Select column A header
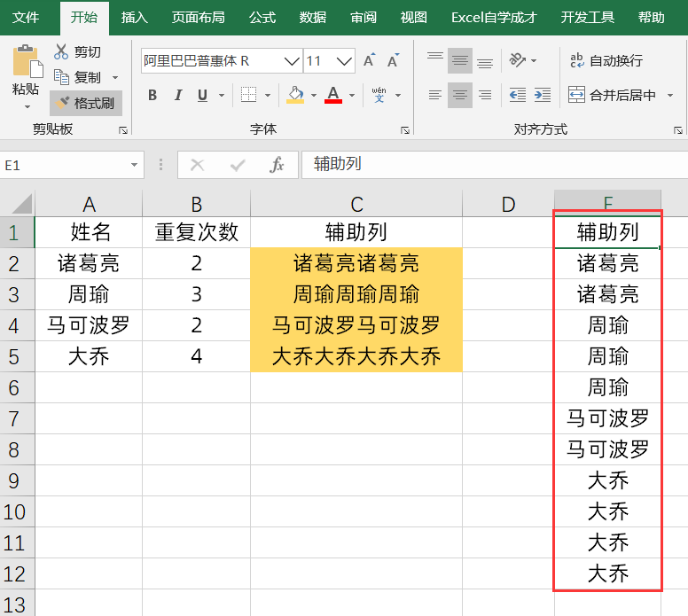 tap(89, 204)
